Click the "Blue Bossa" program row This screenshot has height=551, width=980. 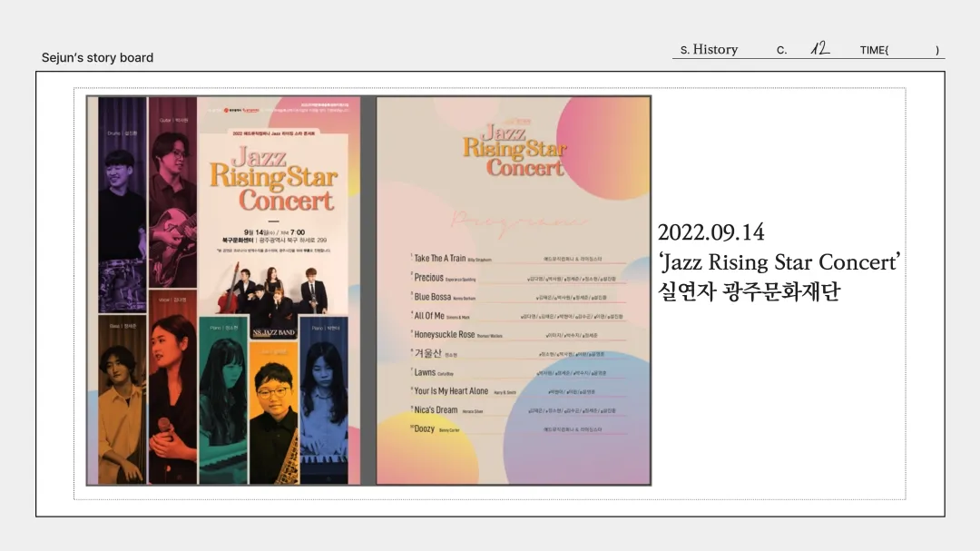point(519,297)
